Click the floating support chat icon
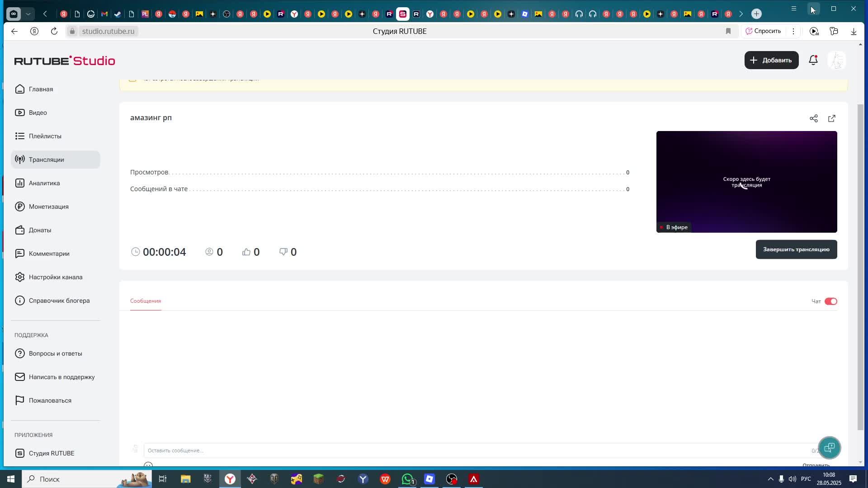This screenshot has width=868, height=488. (829, 448)
